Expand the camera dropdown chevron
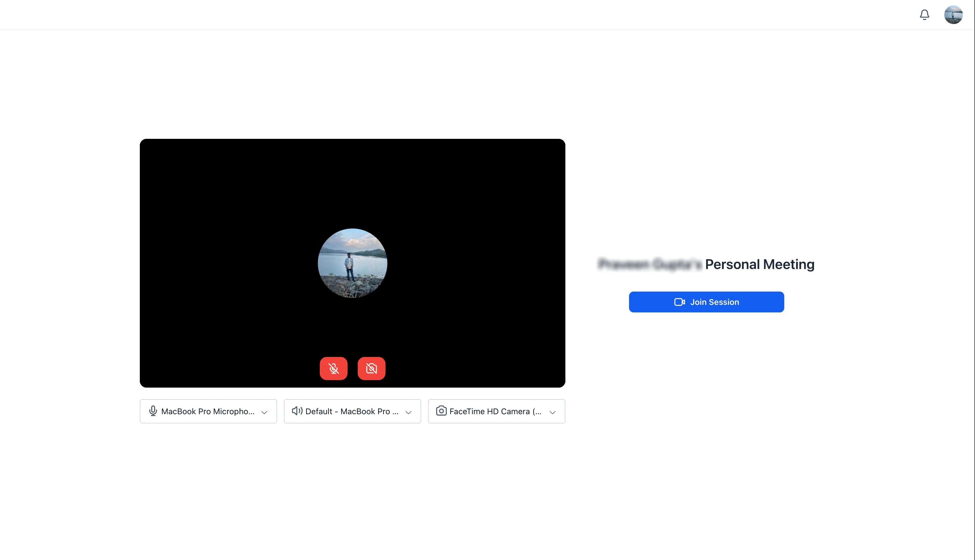 (x=552, y=412)
